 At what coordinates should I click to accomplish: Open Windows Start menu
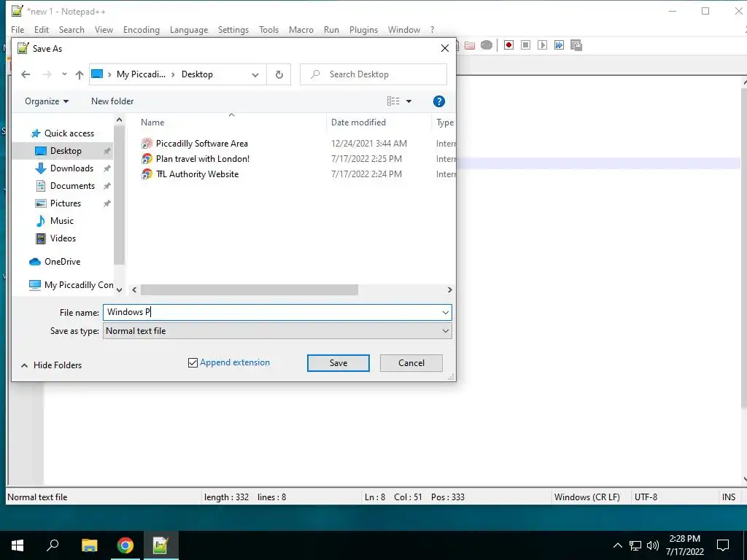[x=18, y=545]
